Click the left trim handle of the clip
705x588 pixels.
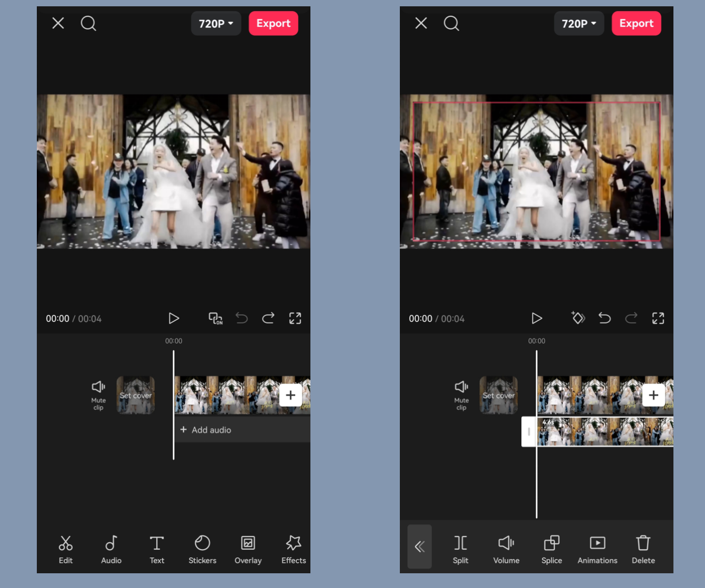pos(529,431)
